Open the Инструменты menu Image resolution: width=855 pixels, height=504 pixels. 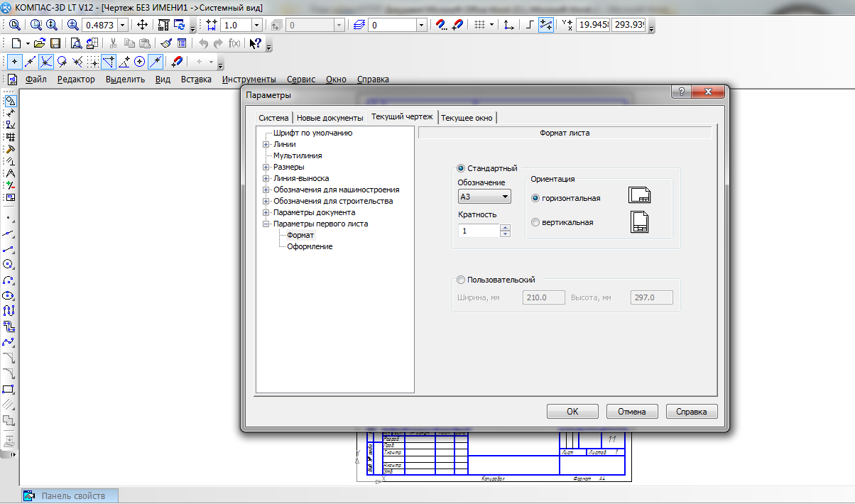(x=249, y=80)
